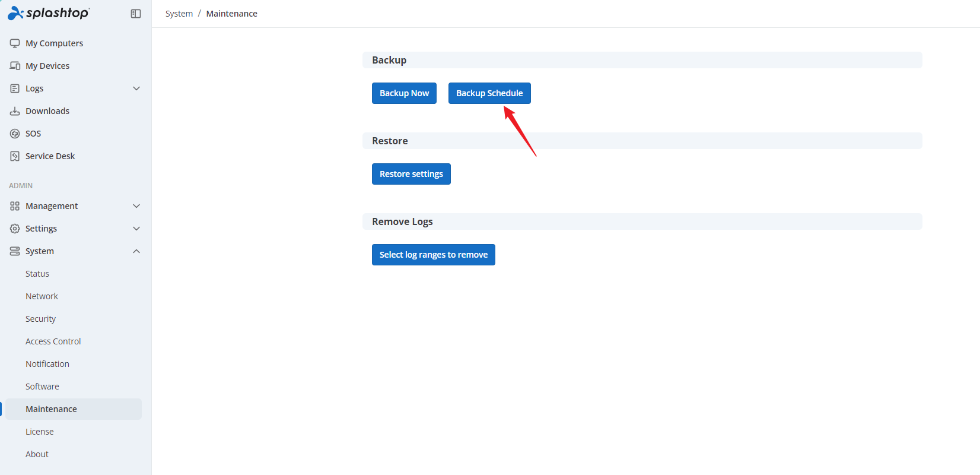Click the Restore section heading

pyautogui.click(x=390, y=141)
